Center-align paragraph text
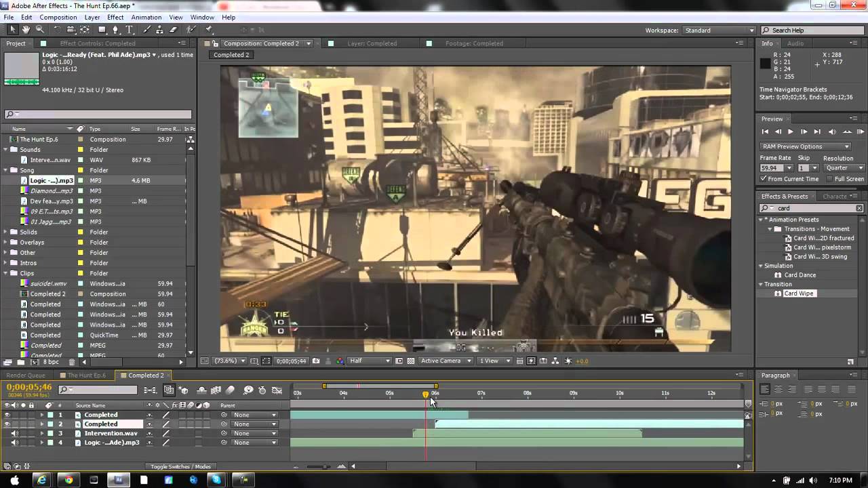 coord(778,389)
